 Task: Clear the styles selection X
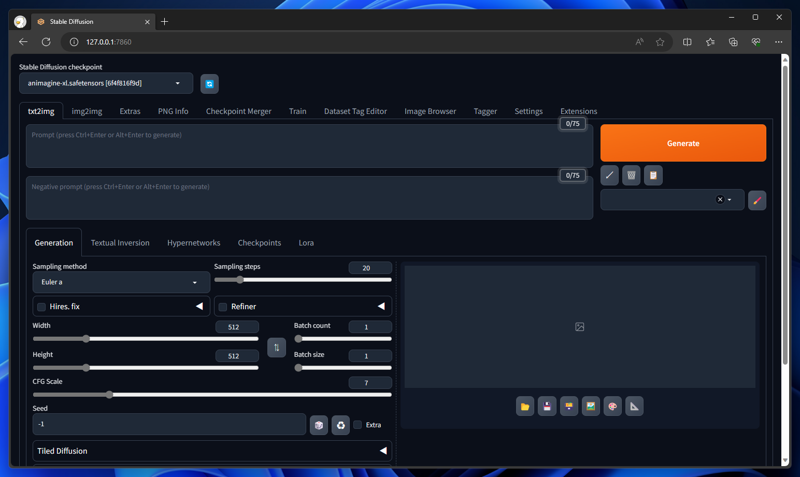point(720,199)
